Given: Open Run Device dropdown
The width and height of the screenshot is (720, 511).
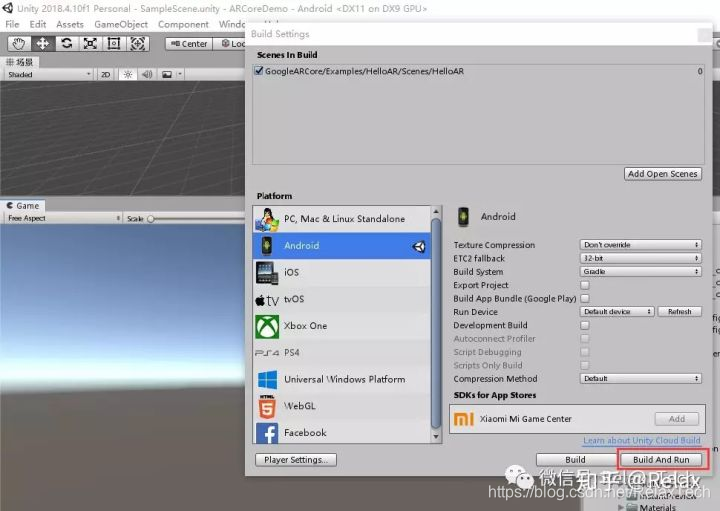Looking at the screenshot, I should click(x=617, y=312).
